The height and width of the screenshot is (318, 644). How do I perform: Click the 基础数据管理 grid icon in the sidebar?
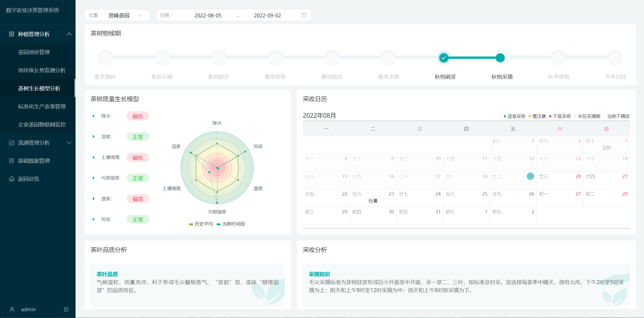12,161
